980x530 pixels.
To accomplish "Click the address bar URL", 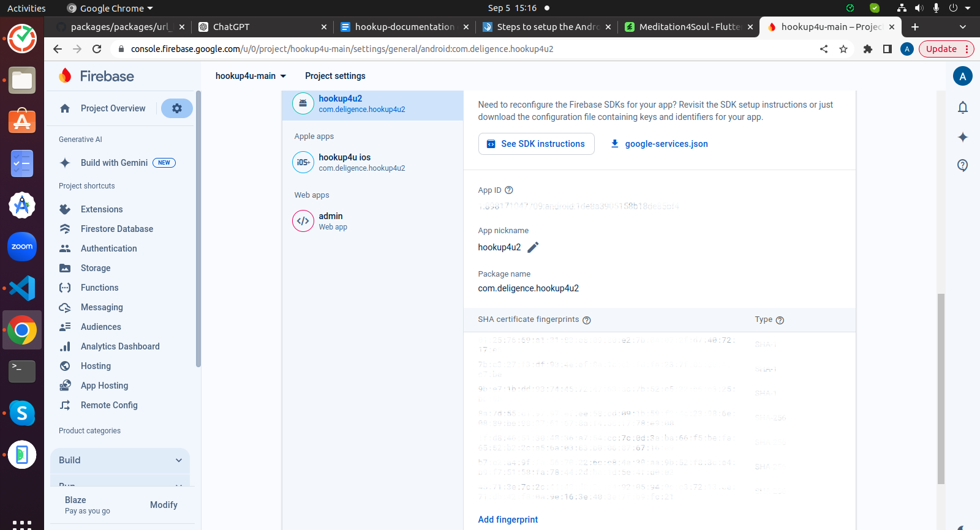I will click(342, 49).
